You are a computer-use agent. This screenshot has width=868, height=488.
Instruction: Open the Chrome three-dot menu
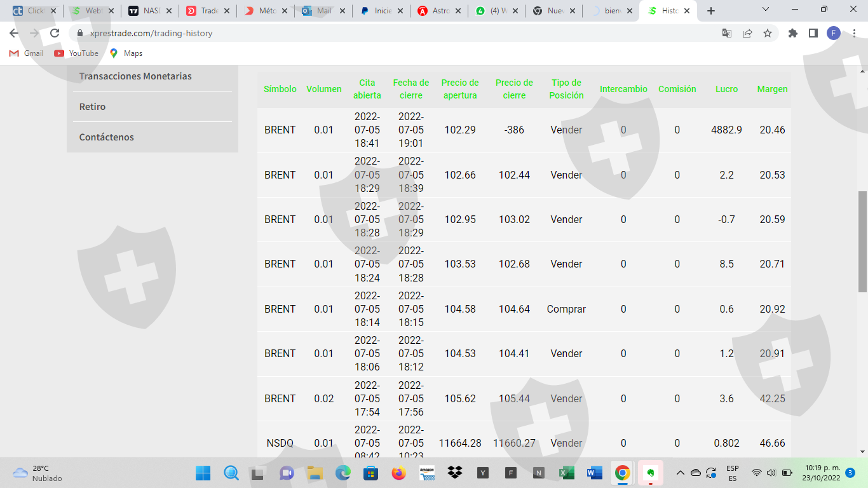[x=854, y=33]
